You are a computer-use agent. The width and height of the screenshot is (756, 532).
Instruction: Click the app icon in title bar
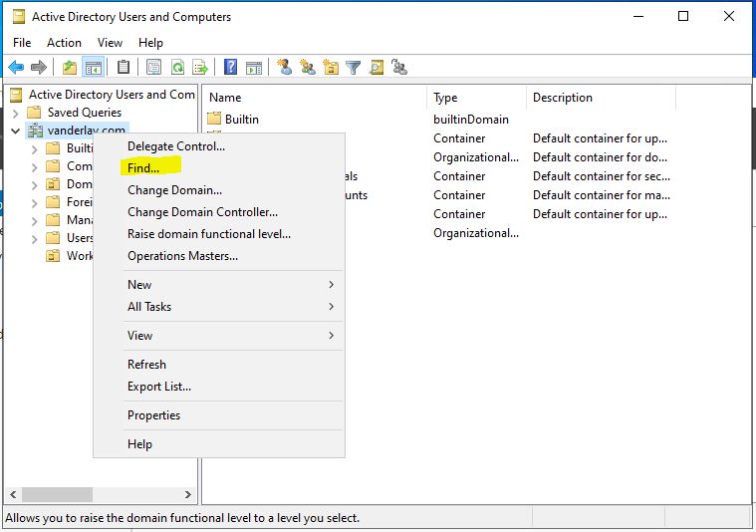19,17
